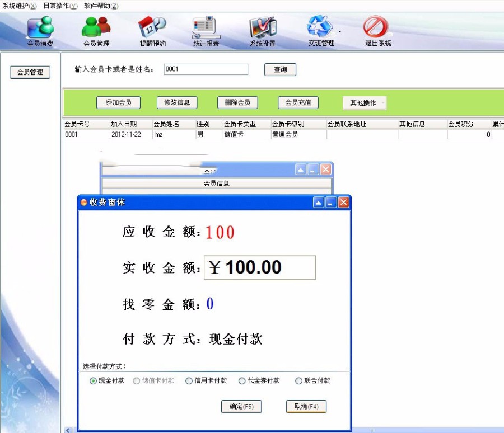Minimize the 收费窗体 dialog
This screenshot has width=504, height=433.
click(331, 203)
